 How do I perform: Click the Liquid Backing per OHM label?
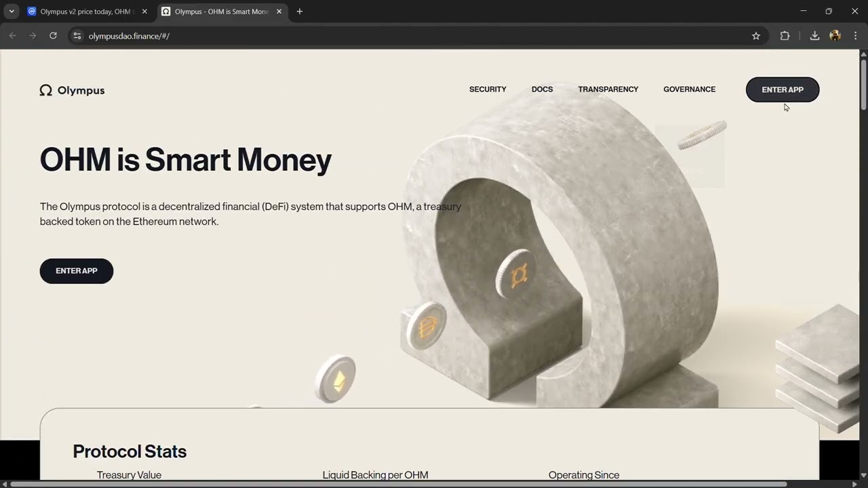point(375,475)
